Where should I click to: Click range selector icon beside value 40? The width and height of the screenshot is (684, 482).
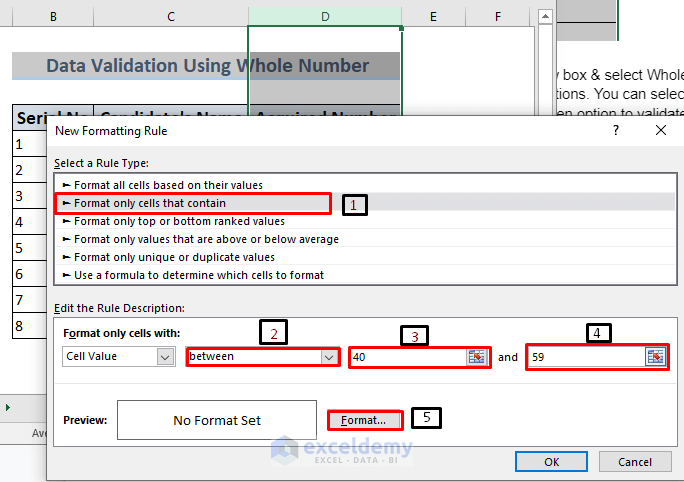(476, 357)
